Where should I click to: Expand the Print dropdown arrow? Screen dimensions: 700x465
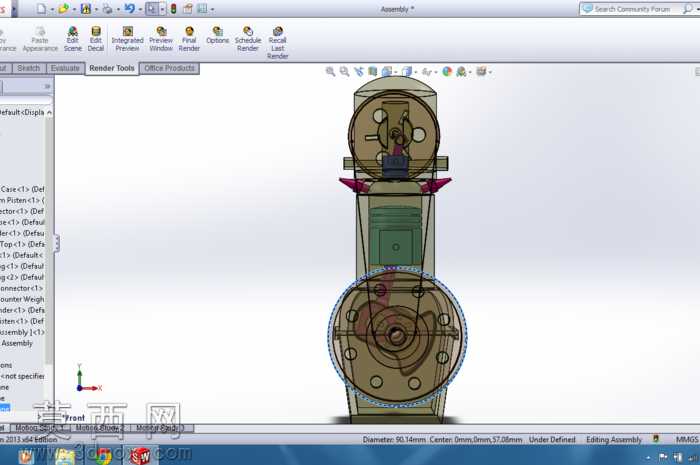point(118,9)
